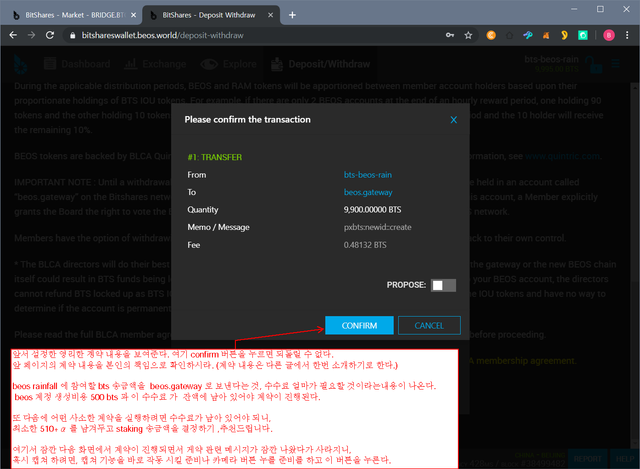Select the quantity 9,900.00000 BTS text
Image resolution: width=640 pixels, height=469 pixels.
point(372,210)
